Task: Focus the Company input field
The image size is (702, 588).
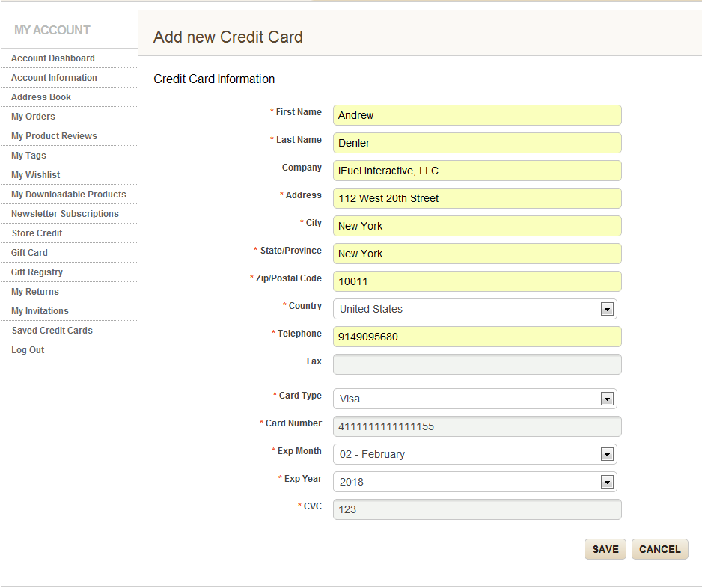Action: [477, 171]
